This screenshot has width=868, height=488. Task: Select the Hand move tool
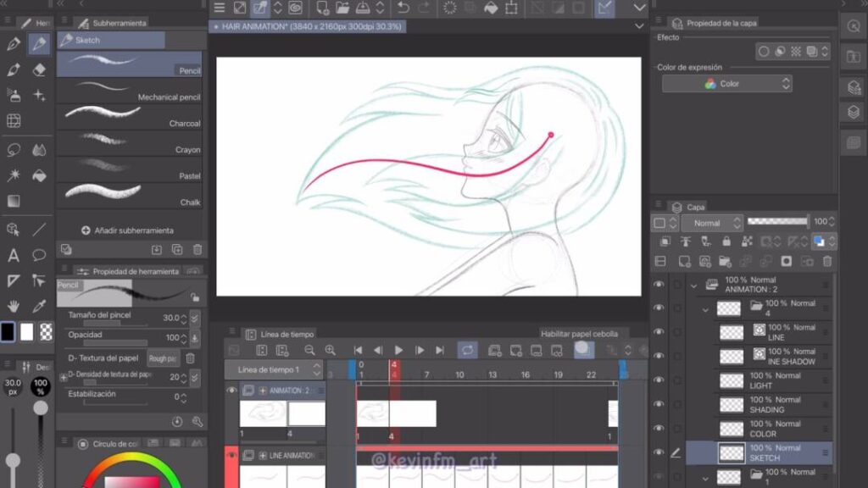click(x=14, y=306)
